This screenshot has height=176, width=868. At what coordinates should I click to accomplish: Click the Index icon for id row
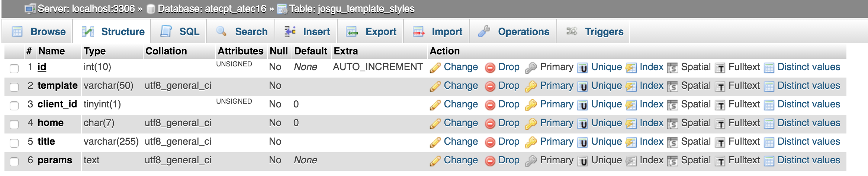click(x=631, y=68)
